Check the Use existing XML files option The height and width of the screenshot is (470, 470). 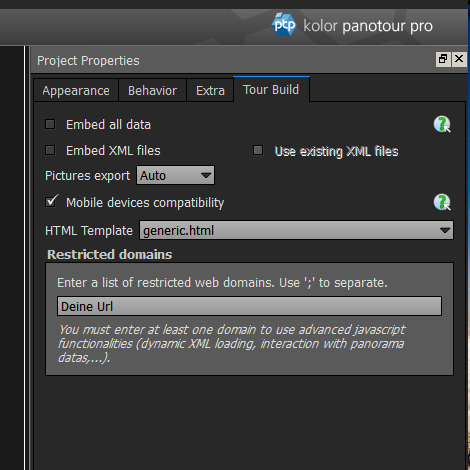pyautogui.click(x=258, y=150)
